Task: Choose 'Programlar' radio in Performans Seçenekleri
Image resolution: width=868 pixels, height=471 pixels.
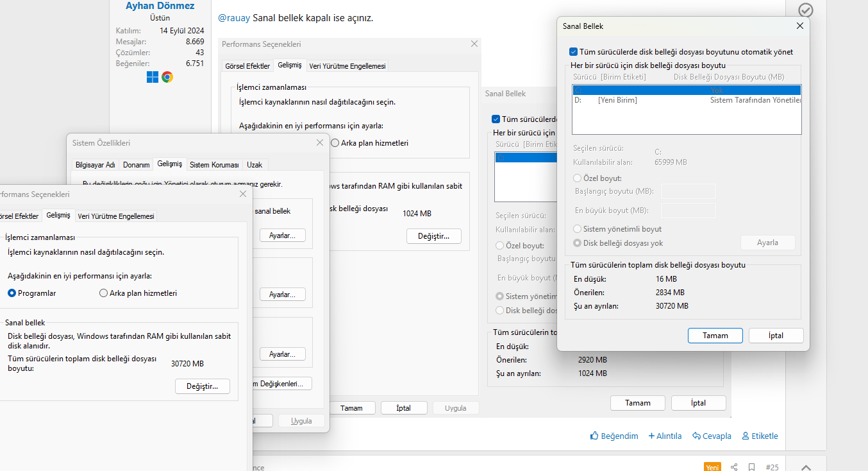Action: (12, 293)
